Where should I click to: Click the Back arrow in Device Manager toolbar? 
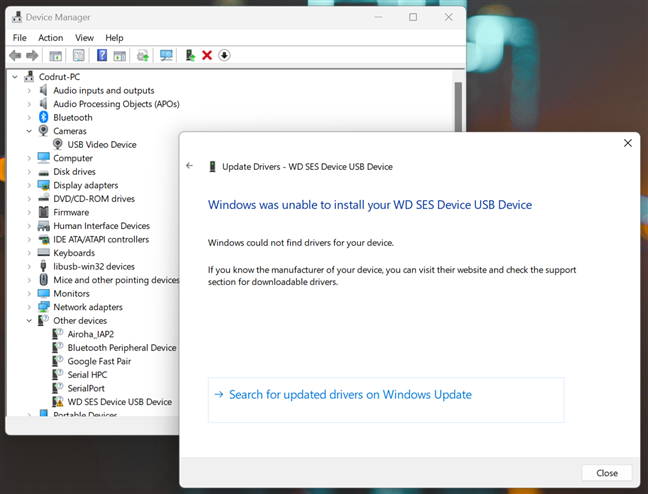[15, 55]
